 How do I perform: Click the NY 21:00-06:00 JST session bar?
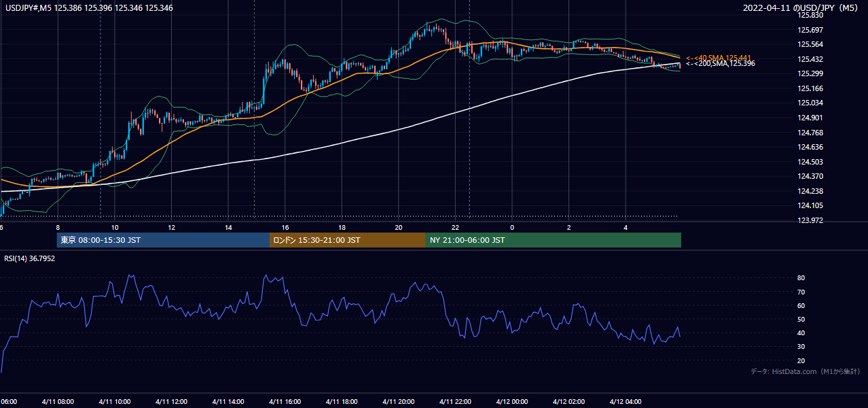click(x=554, y=240)
